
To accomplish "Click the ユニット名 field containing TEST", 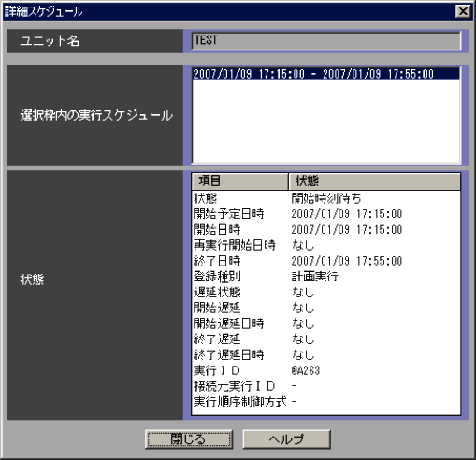I will [326, 41].
